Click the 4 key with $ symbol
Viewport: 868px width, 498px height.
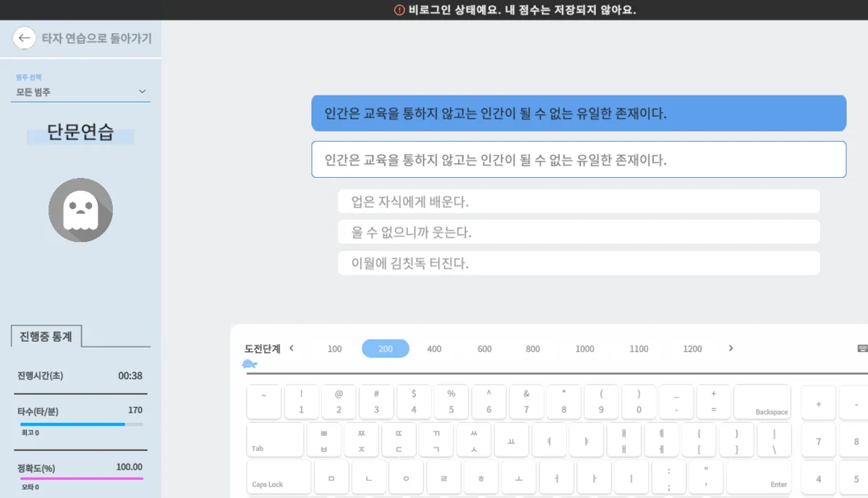pyautogui.click(x=414, y=402)
